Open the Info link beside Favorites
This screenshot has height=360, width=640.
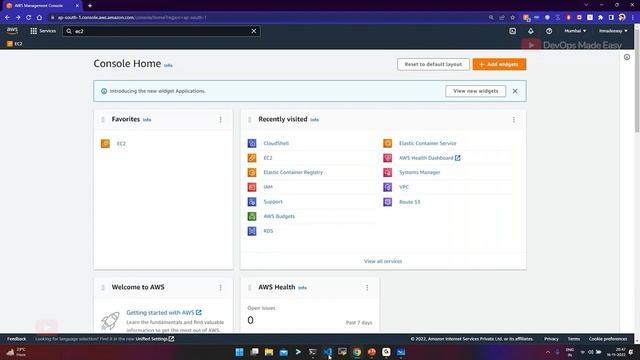[x=147, y=120]
